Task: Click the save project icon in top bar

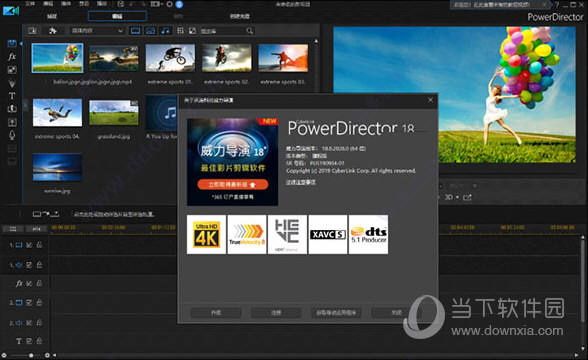Action: (120, 4)
